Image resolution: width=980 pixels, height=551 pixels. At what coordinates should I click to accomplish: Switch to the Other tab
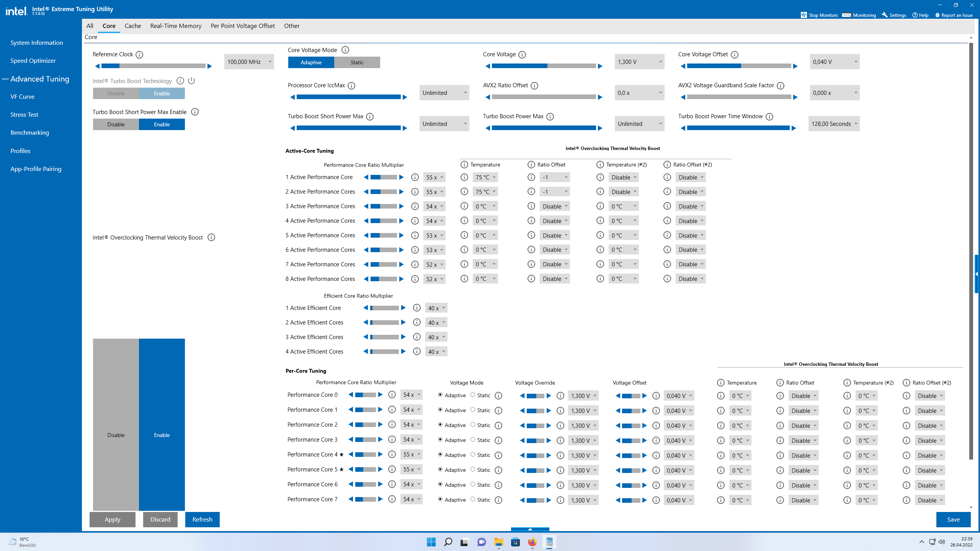tap(292, 26)
